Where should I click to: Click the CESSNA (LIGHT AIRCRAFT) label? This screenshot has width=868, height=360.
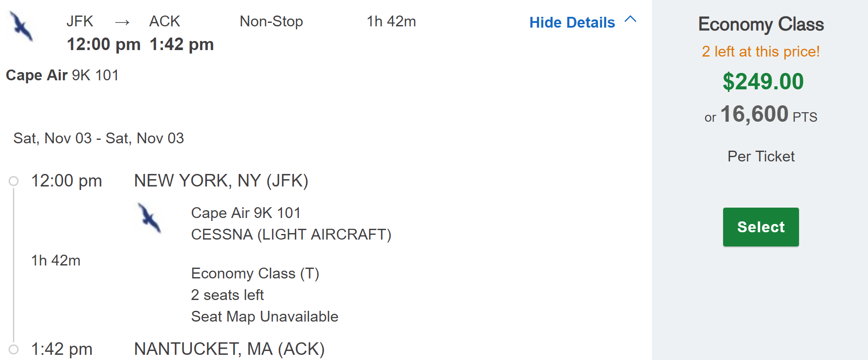(291, 234)
